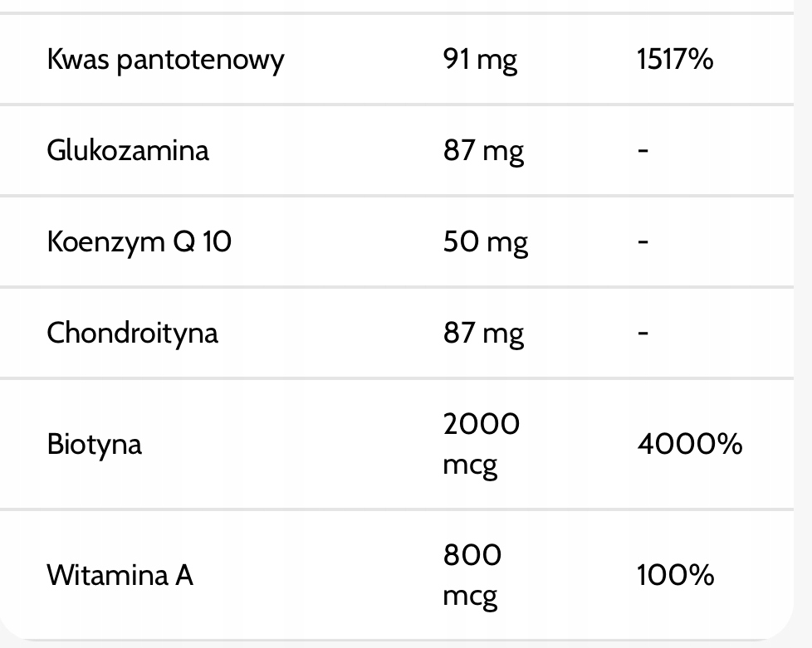Select the Biotyna ingredient label
Image resolution: width=812 pixels, height=648 pixels.
[x=94, y=444]
